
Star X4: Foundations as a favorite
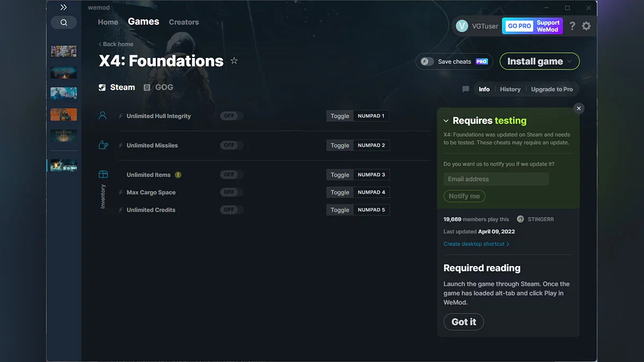pos(234,61)
